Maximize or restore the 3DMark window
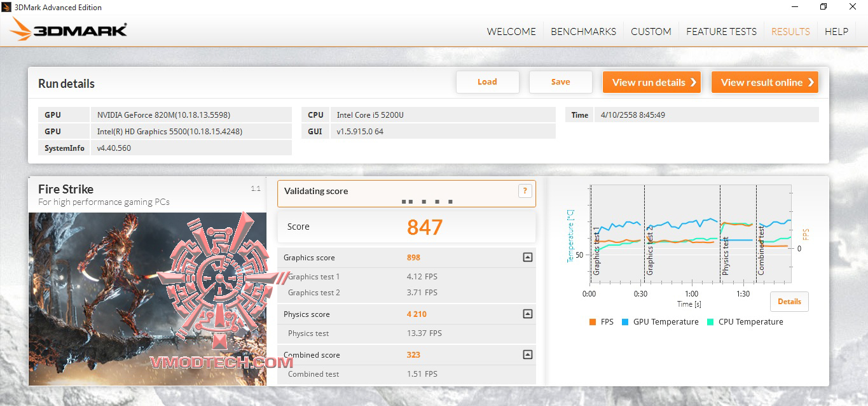This screenshot has height=406, width=868. click(x=823, y=7)
